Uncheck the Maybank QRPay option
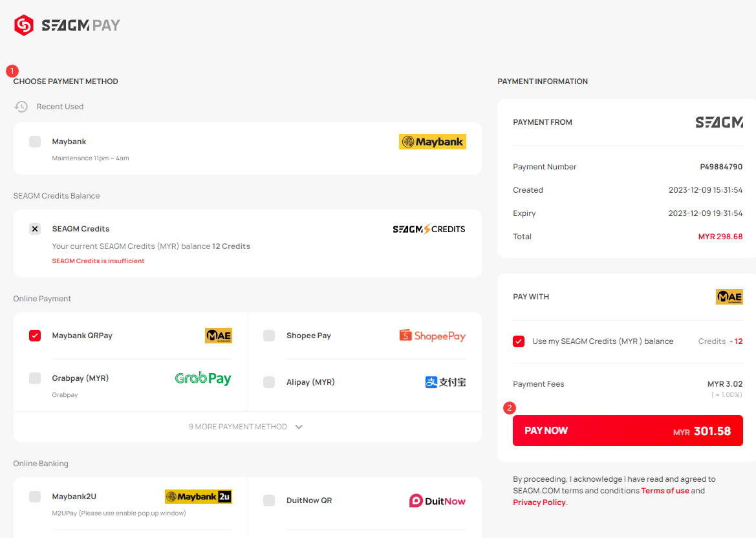Image resolution: width=756 pixels, height=538 pixels. [35, 336]
